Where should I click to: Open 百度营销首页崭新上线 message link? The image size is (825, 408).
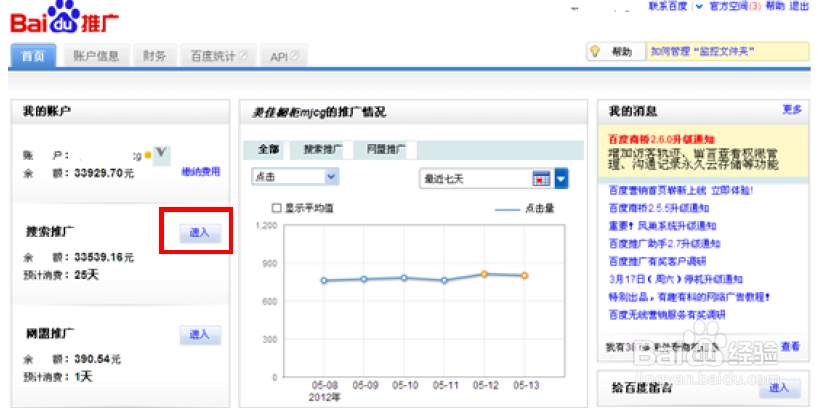point(681,191)
